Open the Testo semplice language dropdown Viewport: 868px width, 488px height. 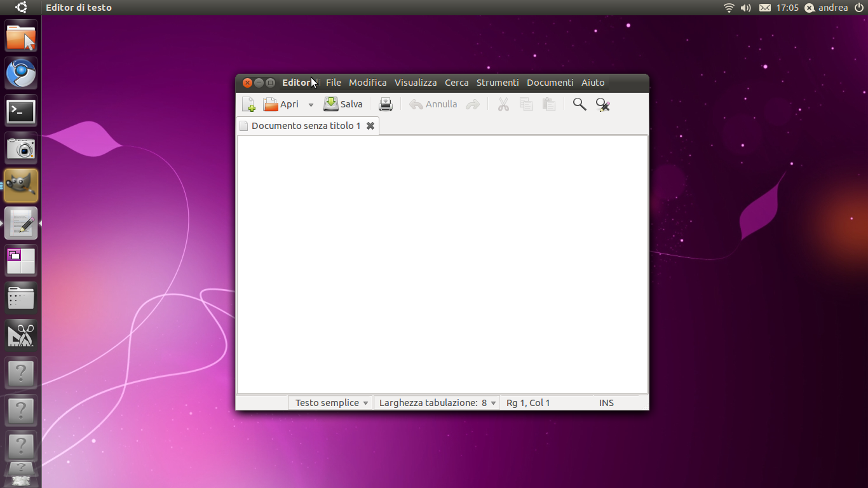tap(330, 403)
